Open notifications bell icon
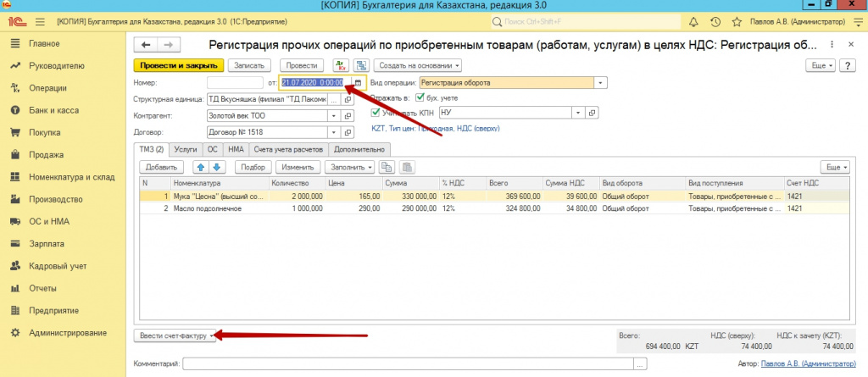The height and width of the screenshot is (377, 868). pyautogui.click(x=693, y=22)
